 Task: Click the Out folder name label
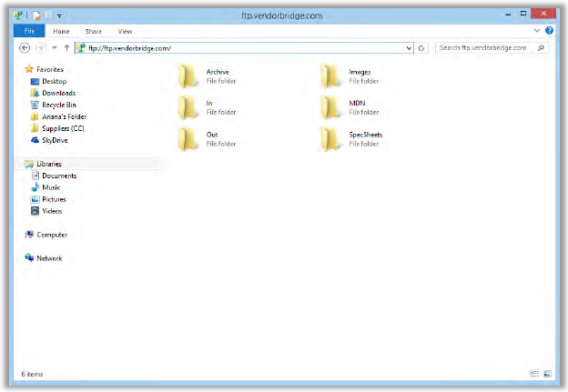[212, 135]
